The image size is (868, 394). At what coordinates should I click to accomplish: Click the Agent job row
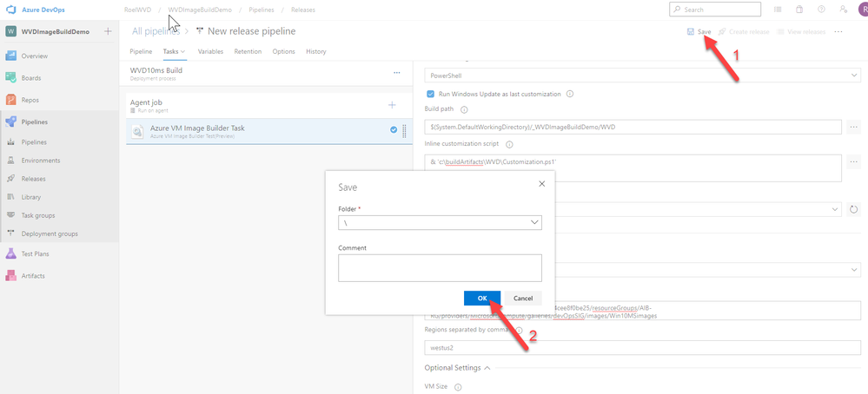[x=269, y=105]
